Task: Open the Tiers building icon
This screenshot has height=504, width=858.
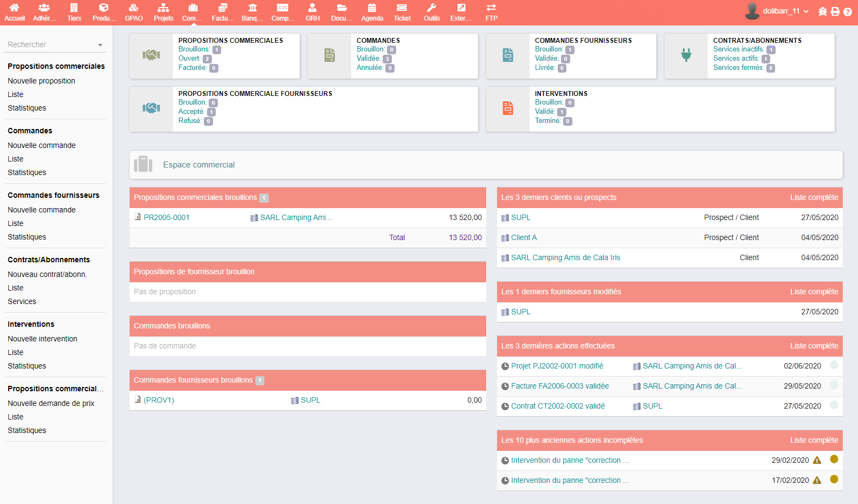Action: (74, 8)
